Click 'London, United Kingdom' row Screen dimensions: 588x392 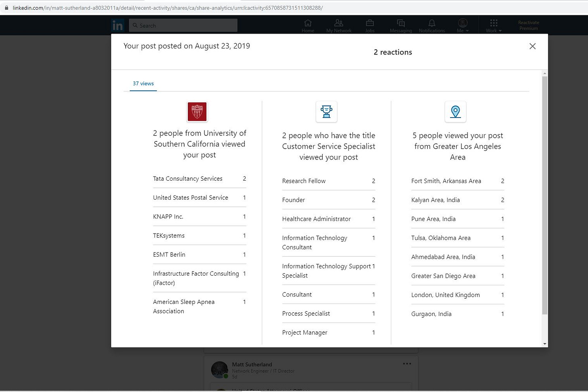click(x=458, y=295)
